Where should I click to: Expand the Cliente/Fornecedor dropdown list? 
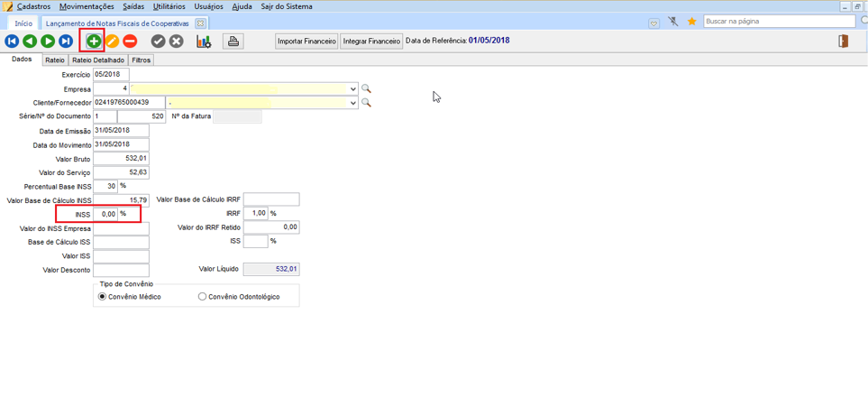(353, 103)
